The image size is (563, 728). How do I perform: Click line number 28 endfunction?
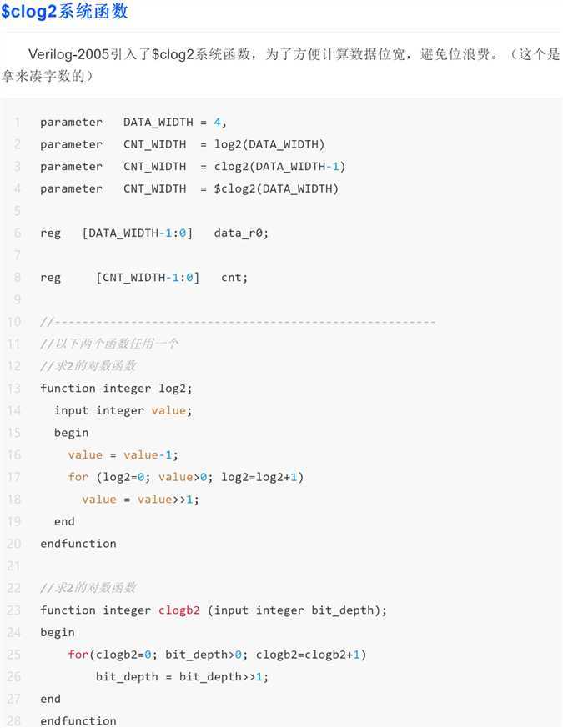point(14,721)
